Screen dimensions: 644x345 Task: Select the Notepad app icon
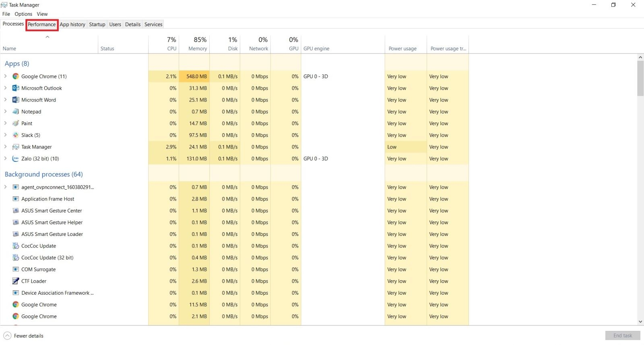coord(16,112)
